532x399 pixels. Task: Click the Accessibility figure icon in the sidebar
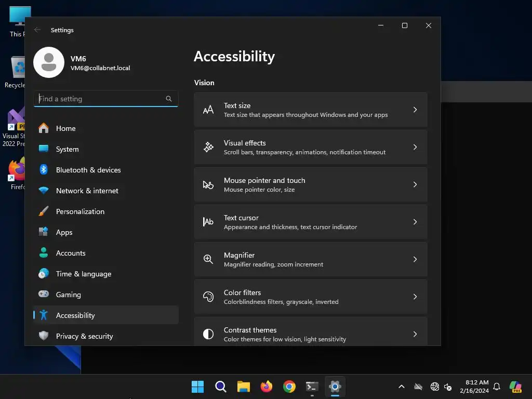click(44, 315)
